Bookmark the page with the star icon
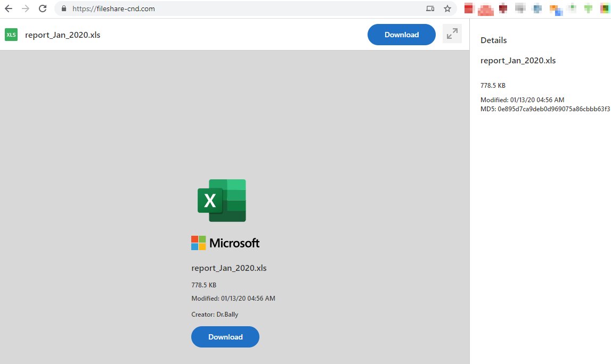Viewport: 611px width, 364px height. [447, 9]
